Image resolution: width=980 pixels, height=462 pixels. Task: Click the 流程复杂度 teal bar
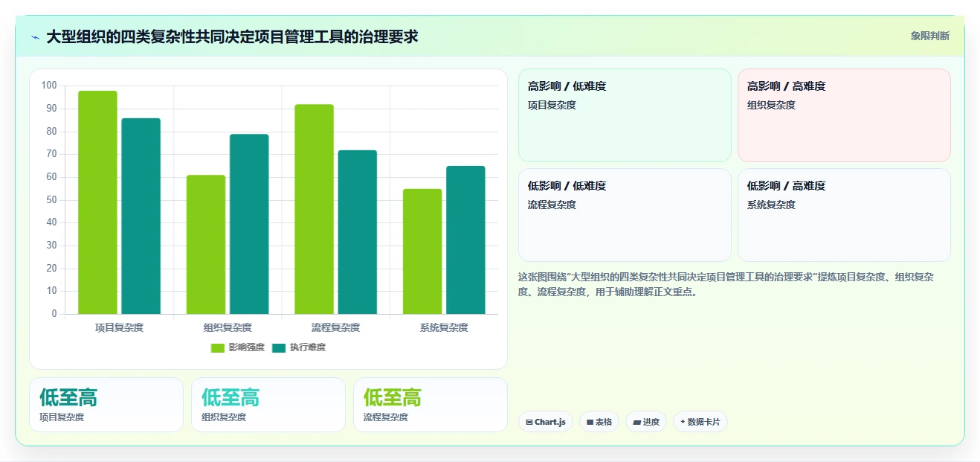(358, 232)
